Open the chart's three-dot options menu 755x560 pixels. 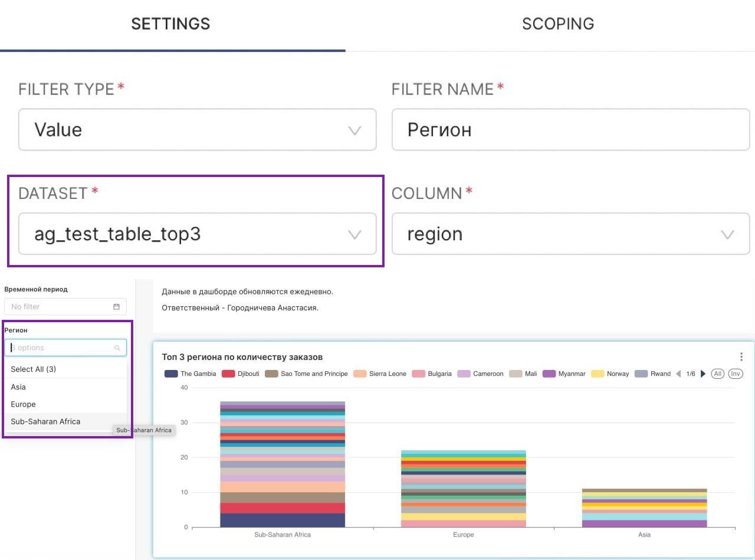coord(741,357)
